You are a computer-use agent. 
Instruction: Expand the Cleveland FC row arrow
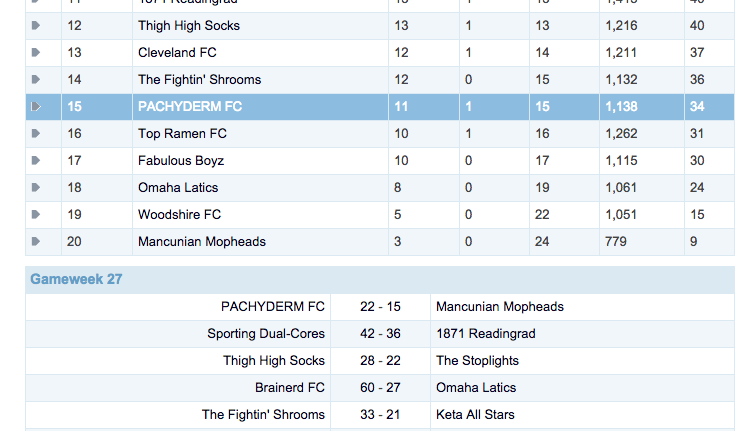[x=36, y=53]
